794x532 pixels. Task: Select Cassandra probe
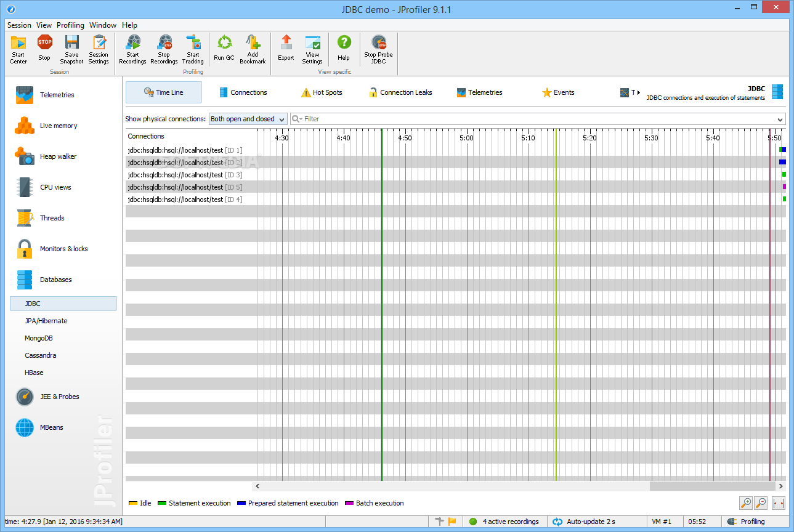pos(41,355)
